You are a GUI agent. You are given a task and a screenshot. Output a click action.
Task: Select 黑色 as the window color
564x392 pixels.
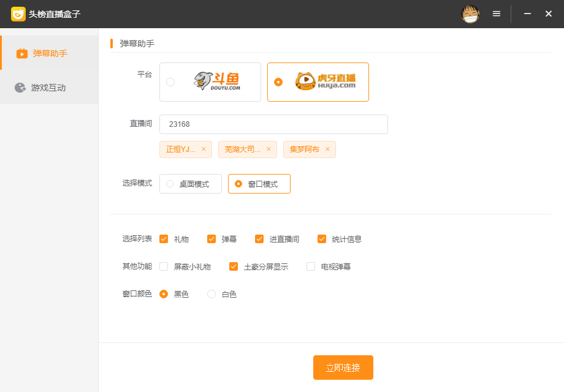tap(164, 294)
